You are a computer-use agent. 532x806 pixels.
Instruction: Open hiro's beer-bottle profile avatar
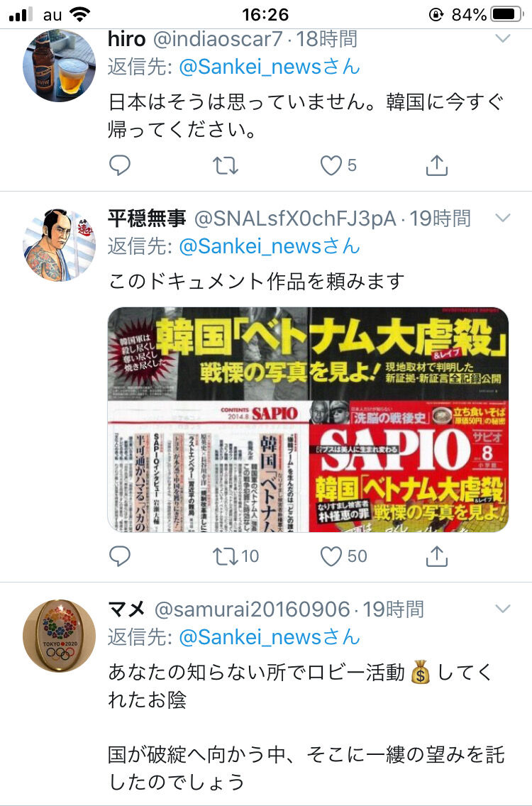point(59,65)
